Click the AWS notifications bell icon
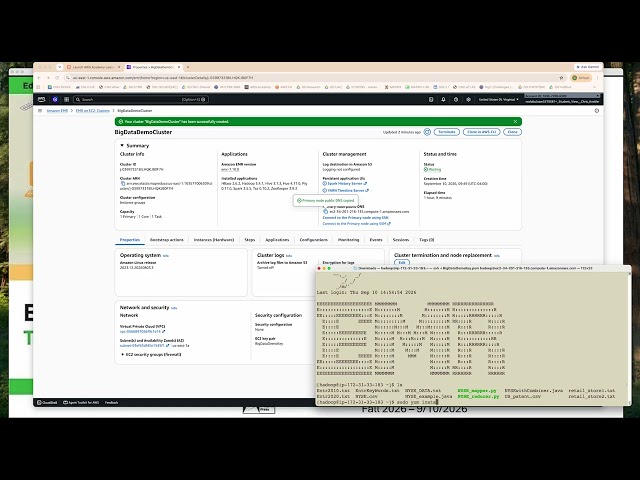The height and width of the screenshot is (480, 640). click(443, 99)
